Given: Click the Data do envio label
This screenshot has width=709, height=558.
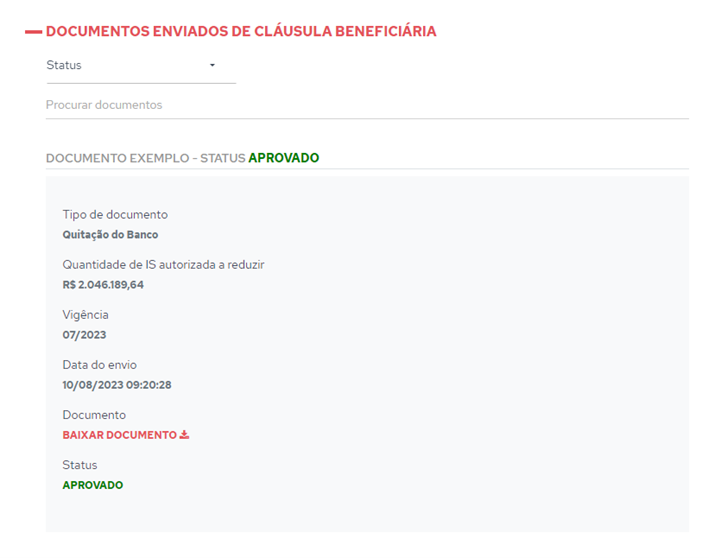Looking at the screenshot, I should pyautogui.click(x=99, y=365).
